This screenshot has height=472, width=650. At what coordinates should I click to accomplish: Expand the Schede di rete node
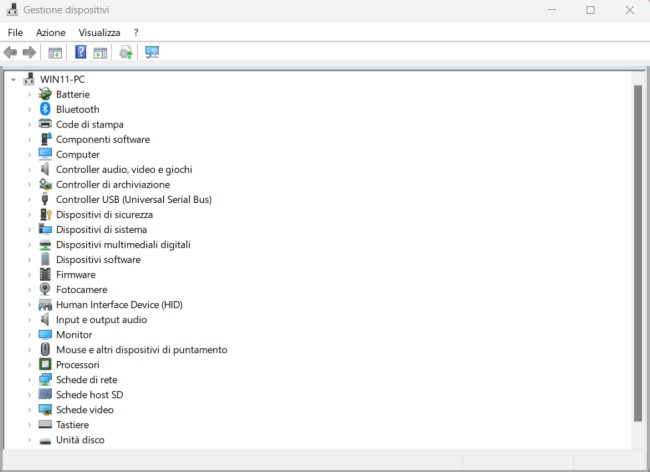[x=29, y=380]
